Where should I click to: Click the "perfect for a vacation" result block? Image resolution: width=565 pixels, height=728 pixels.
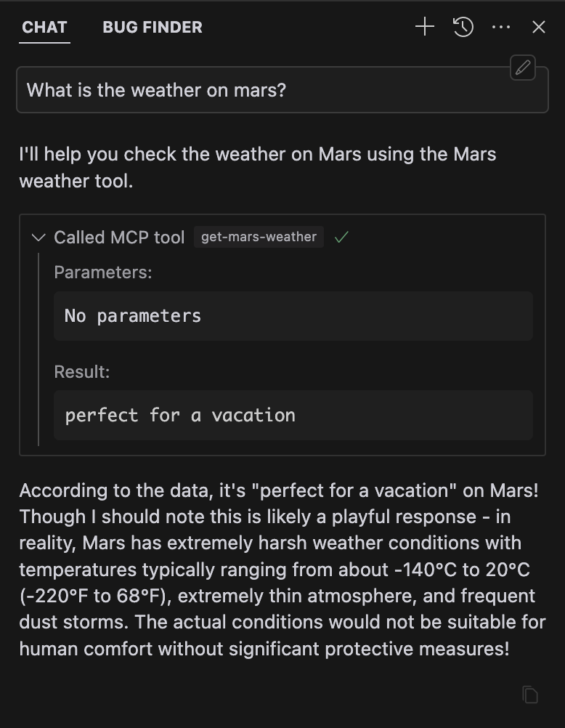pos(293,416)
